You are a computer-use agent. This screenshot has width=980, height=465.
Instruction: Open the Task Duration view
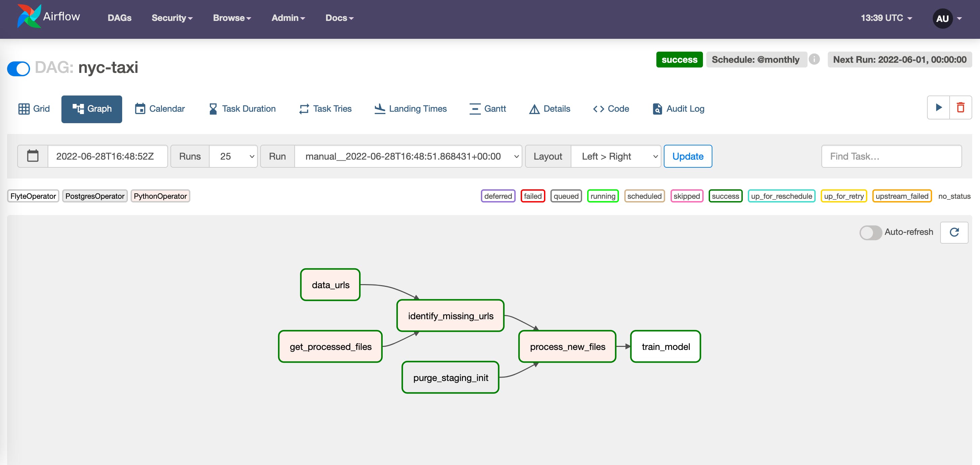pyautogui.click(x=241, y=109)
